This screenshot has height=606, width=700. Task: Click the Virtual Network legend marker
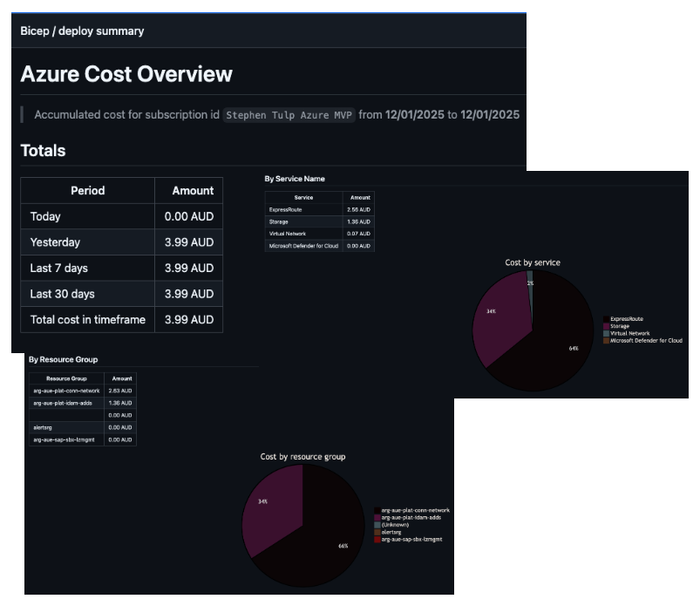click(x=605, y=334)
